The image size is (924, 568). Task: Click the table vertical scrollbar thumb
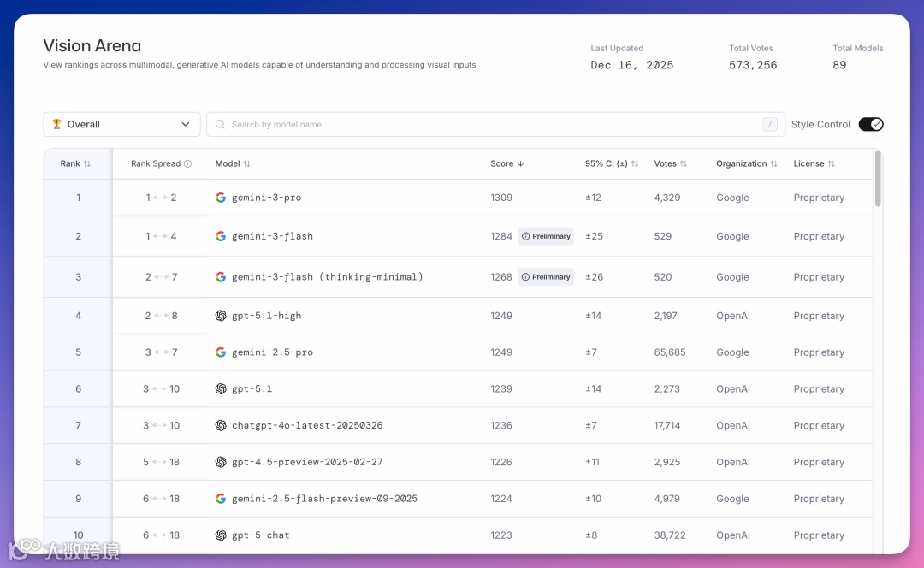(878, 179)
